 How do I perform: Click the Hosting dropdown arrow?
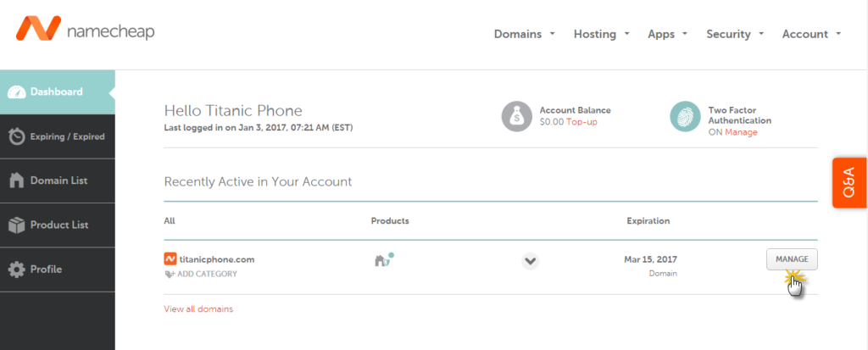click(626, 34)
